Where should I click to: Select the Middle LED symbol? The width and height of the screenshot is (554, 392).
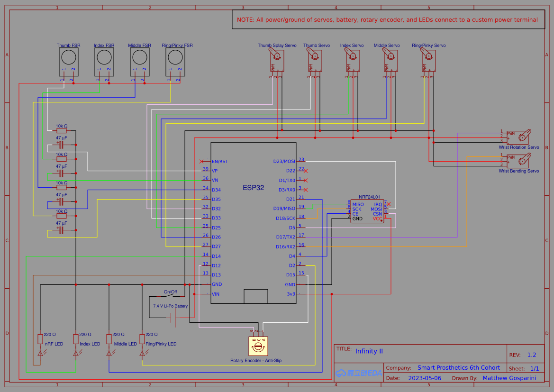(x=109, y=353)
